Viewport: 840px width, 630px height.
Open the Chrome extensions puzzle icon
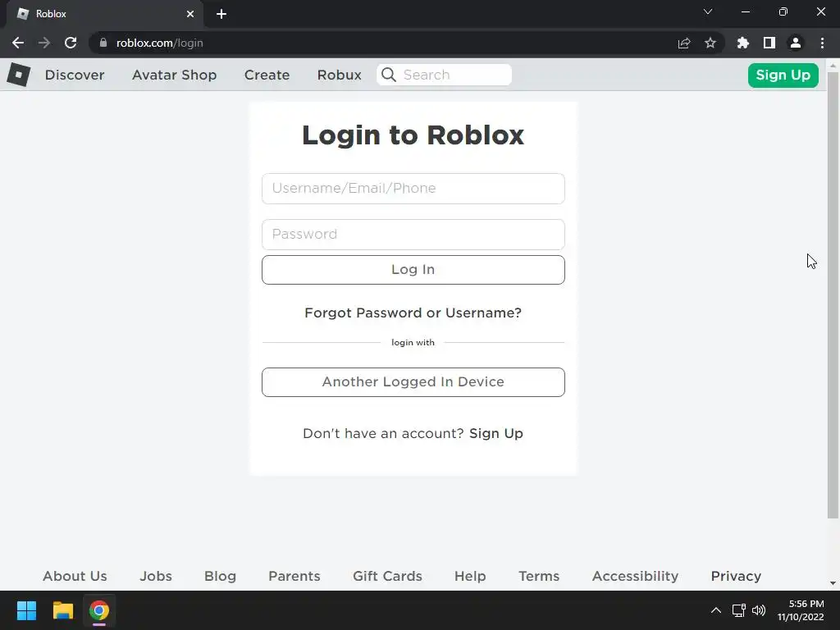(743, 43)
